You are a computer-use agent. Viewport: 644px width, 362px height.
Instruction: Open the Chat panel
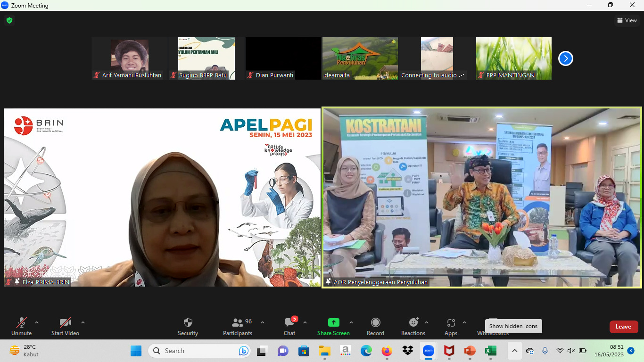pos(289,326)
